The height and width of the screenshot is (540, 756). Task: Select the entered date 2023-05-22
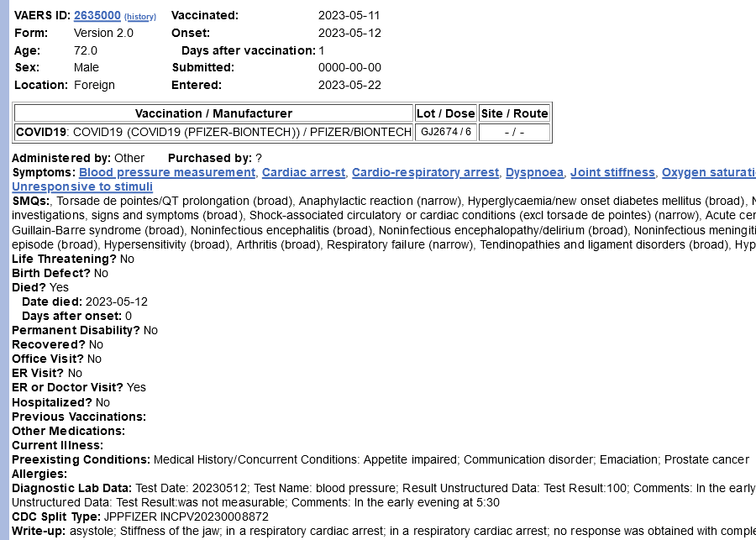(349, 85)
